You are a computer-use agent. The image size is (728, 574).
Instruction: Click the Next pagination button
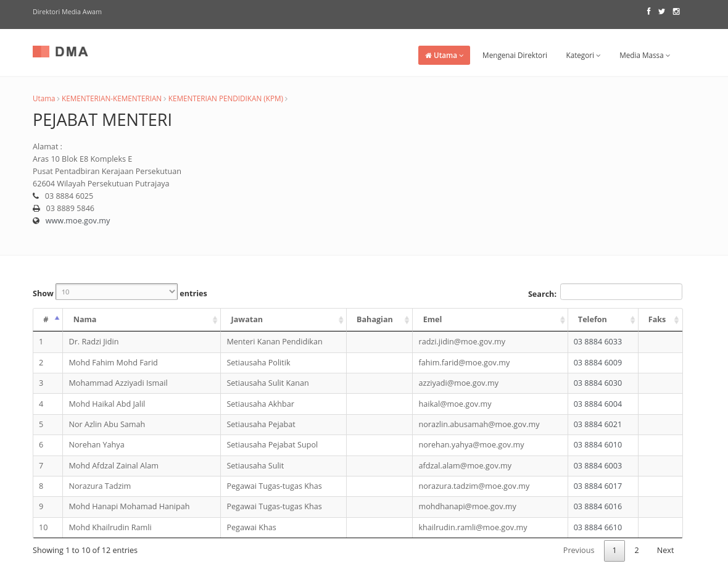pos(665,551)
